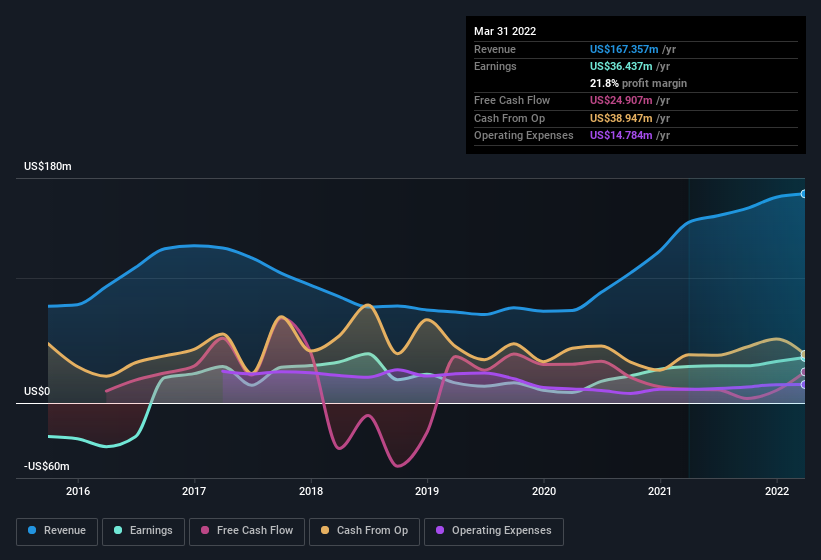
Task: Toggle the Revenue legend button
Action: click(57, 531)
